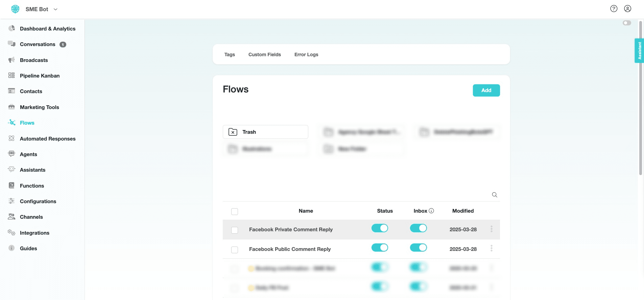Click the Guides info icon
The height and width of the screenshot is (300, 644).
(12, 248)
